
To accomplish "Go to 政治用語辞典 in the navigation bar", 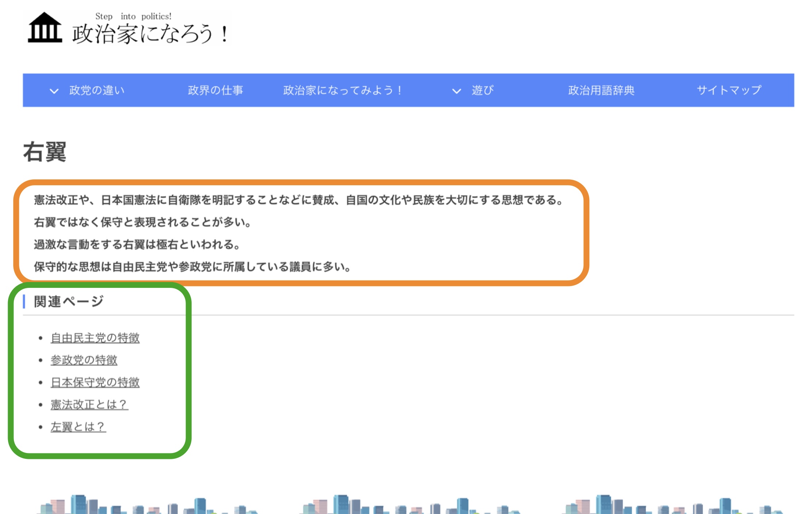I will [x=601, y=90].
